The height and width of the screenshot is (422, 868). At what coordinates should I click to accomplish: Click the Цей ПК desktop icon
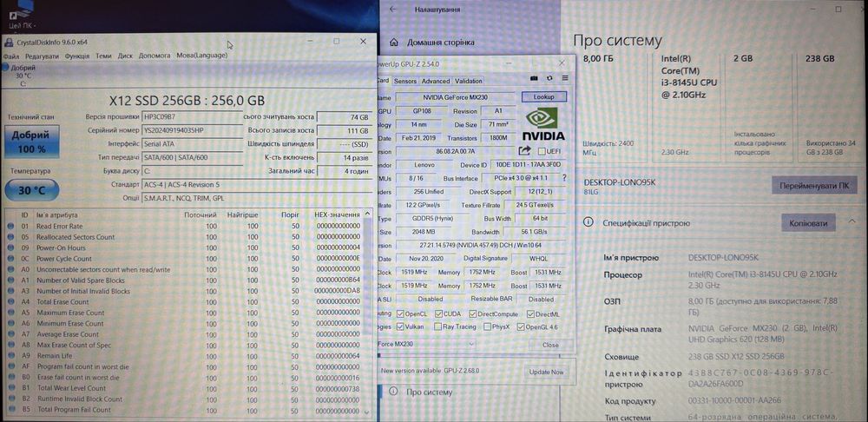click(x=21, y=16)
